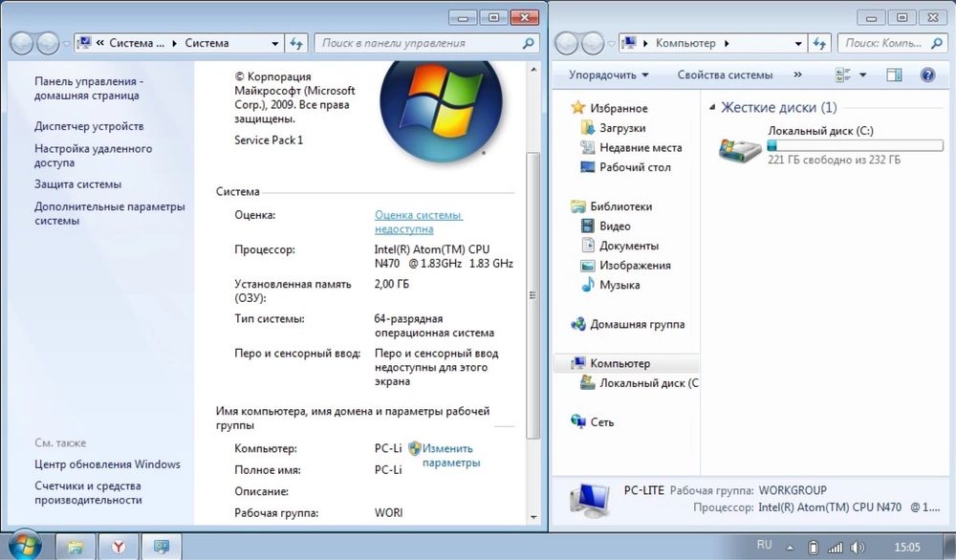Open Защита системы link
Screen dimensions: 956x560
(78, 184)
